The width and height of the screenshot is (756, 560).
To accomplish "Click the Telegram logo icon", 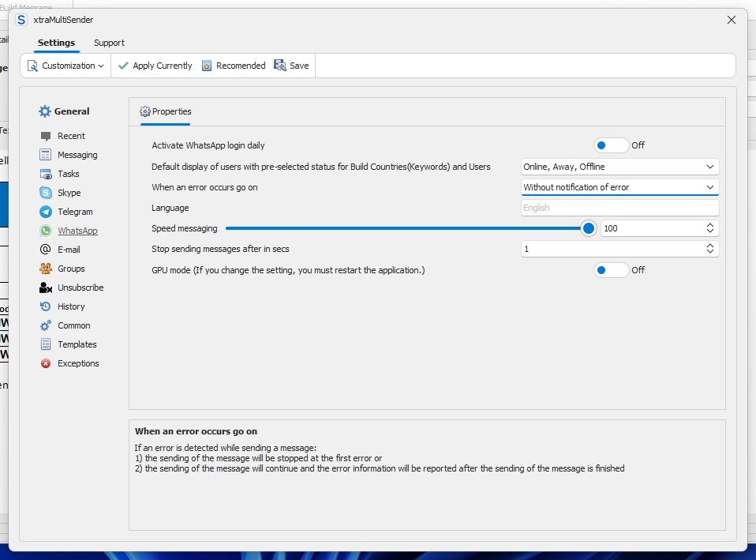I will pos(46,212).
